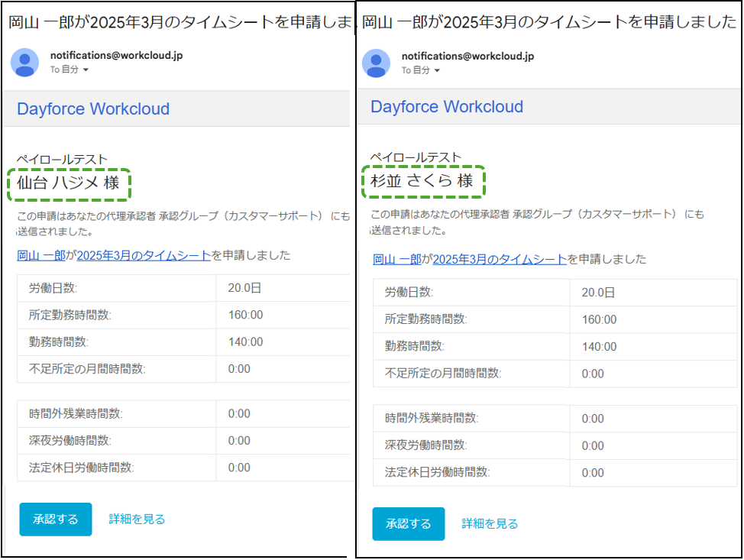The height and width of the screenshot is (560, 744).
Task: Click sender address notifications@workcloud.jp in 杉並 さくら email
Action: 467,56
